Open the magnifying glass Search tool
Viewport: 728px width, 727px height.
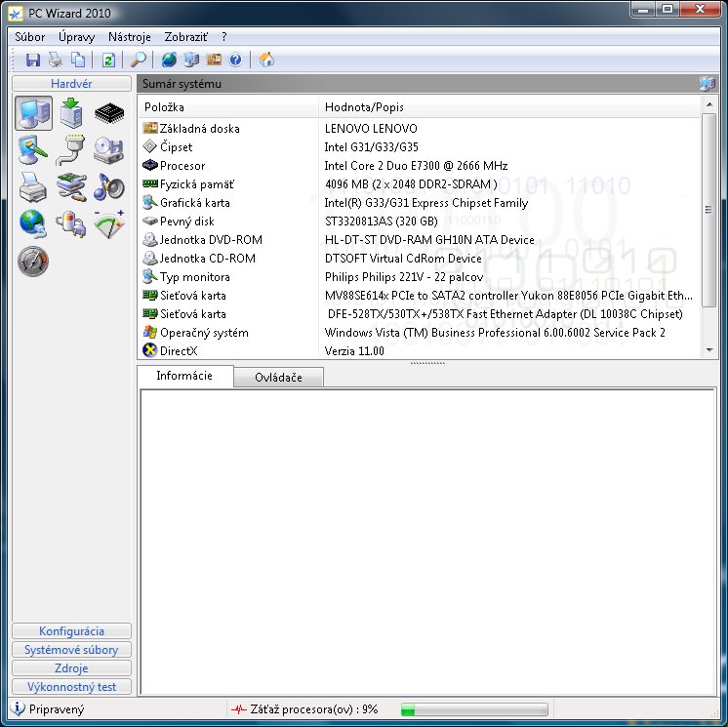[138, 60]
